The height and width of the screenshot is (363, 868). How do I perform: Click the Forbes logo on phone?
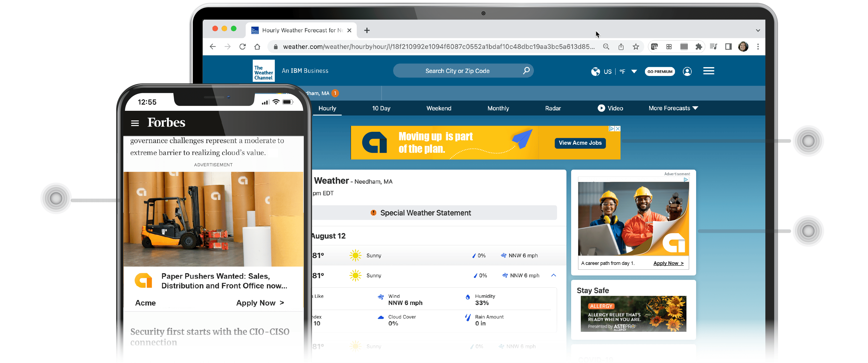click(166, 122)
